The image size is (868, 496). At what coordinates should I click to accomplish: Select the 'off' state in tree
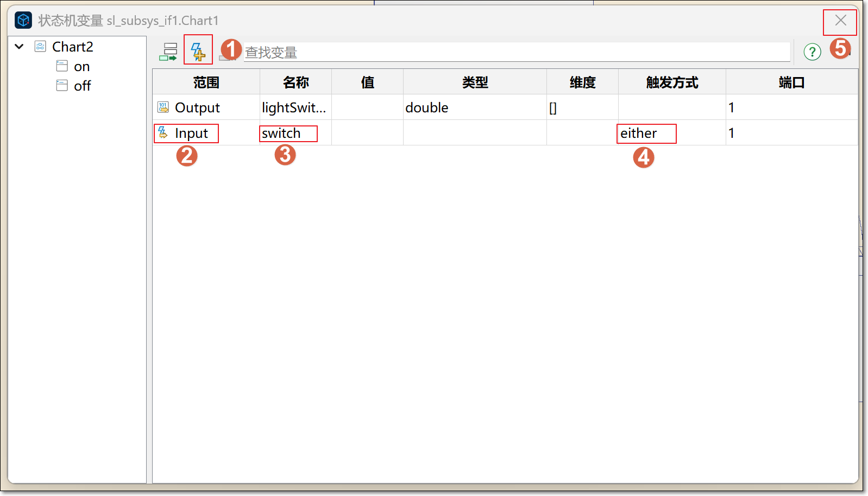point(82,86)
